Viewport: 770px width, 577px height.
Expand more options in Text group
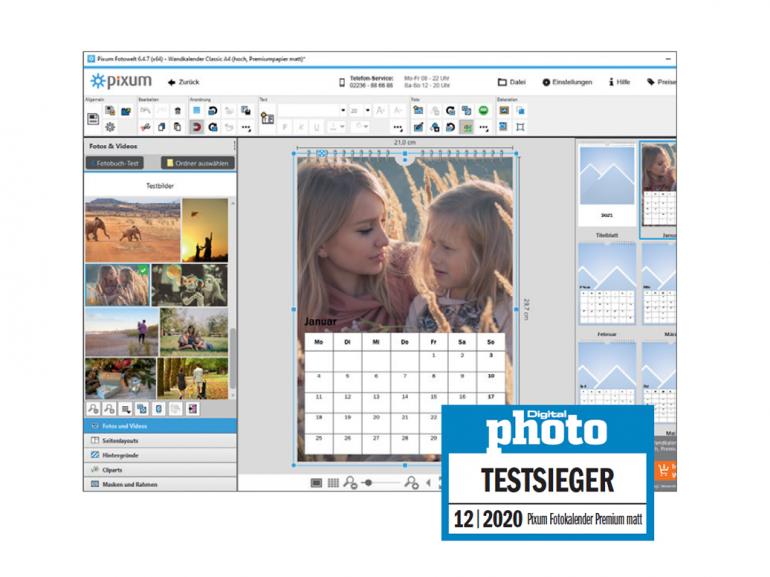[x=398, y=128]
